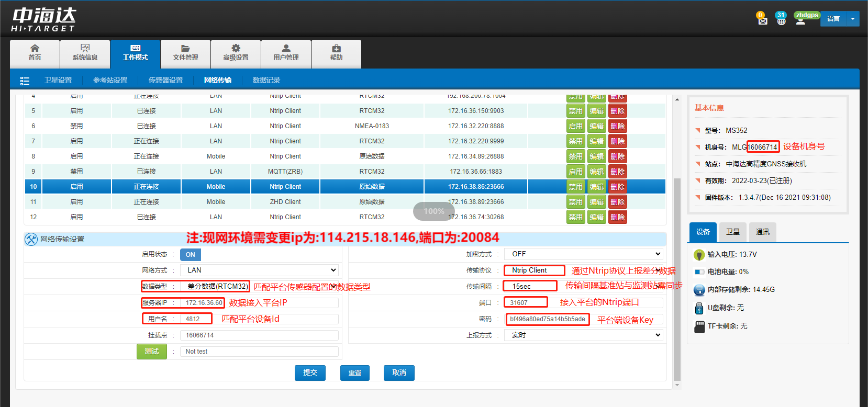Screen dimensions: 868x407
Task: Toggle the 启用状态 ON switch
Action: coord(190,255)
